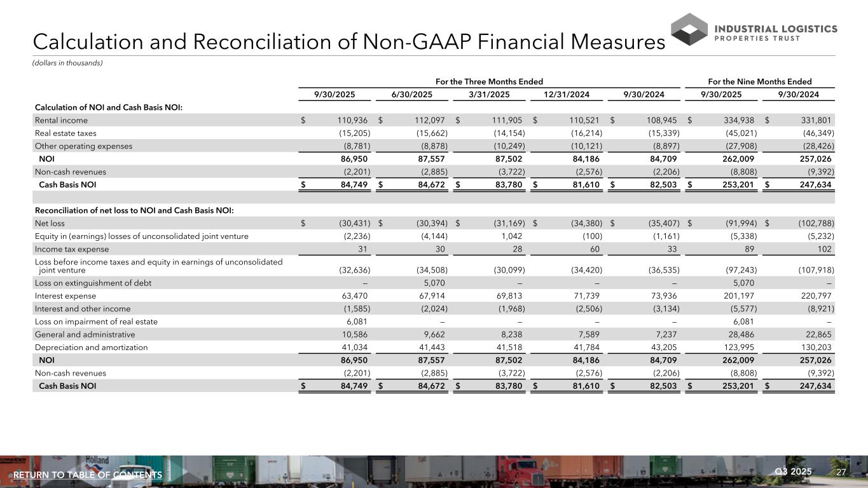The height and width of the screenshot is (488, 868).
Task: Select the 9/30/2025 three months column header
Action: [335, 95]
